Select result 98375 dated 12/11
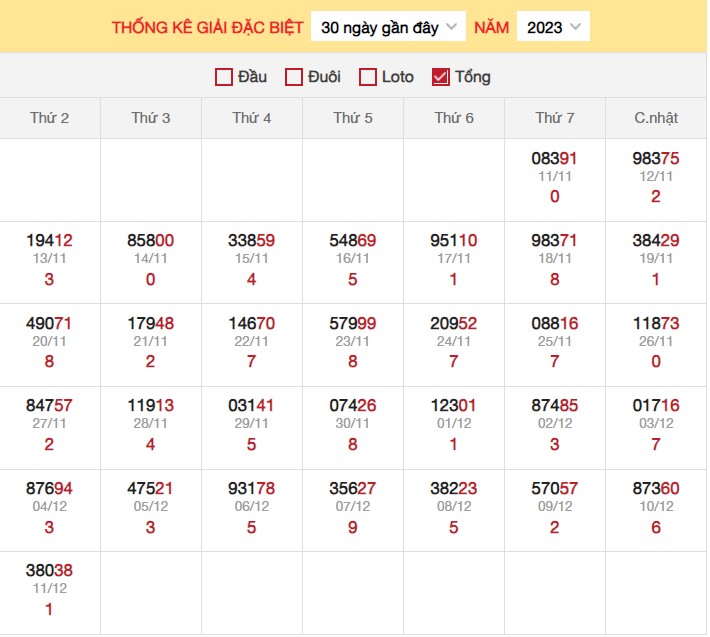This screenshot has height=637, width=710. (656, 158)
